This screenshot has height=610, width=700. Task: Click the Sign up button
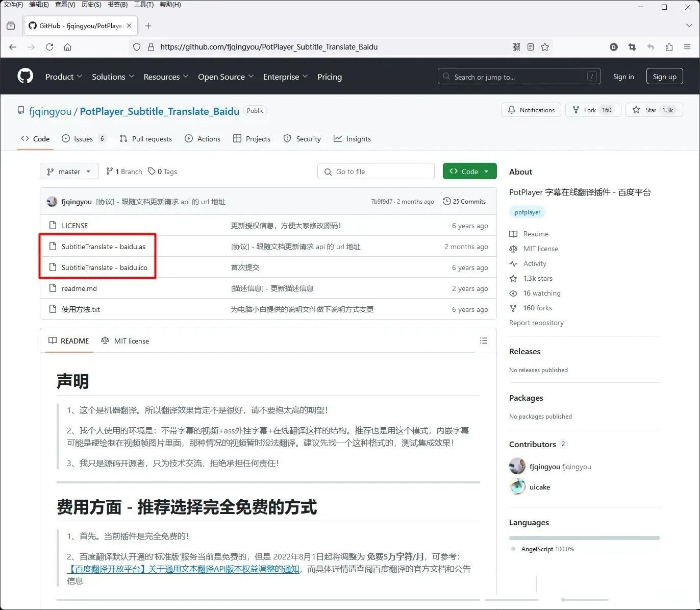click(x=664, y=76)
